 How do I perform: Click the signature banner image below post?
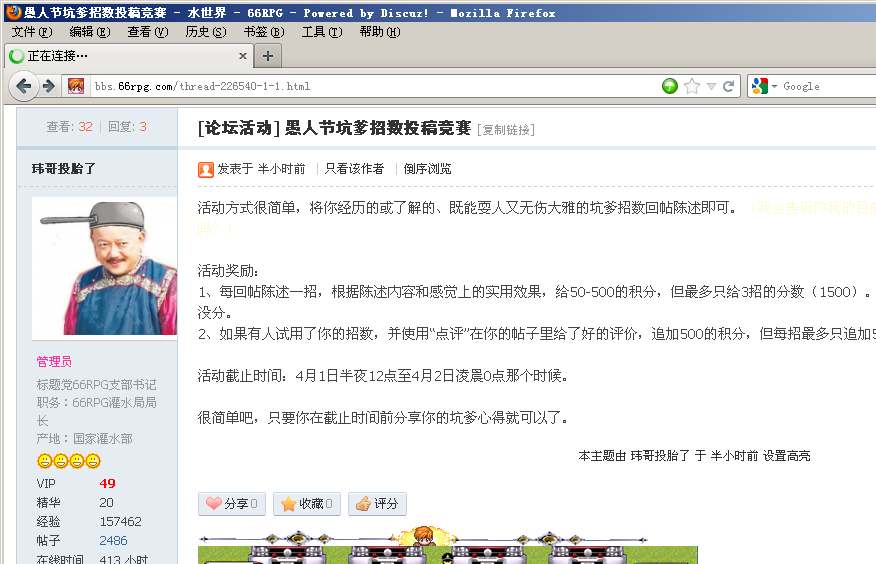click(x=447, y=544)
